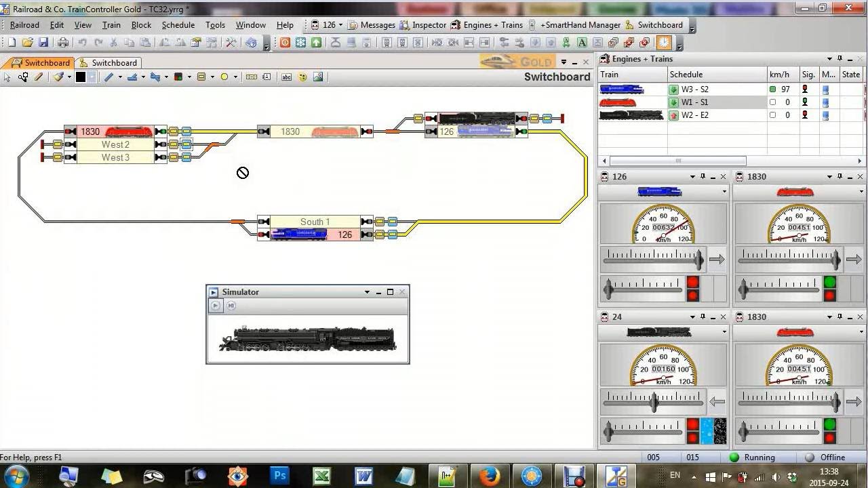Switch to the second Switchboard tab

click(108, 62)
